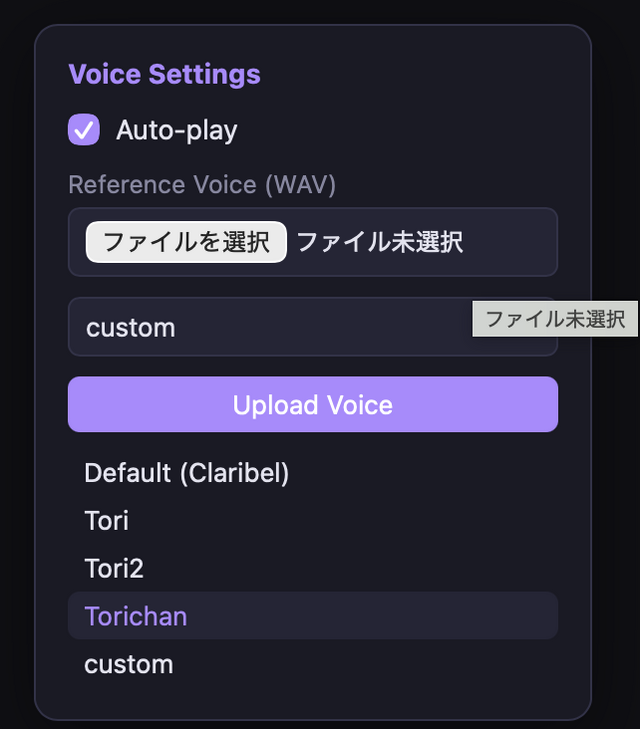Image resolution: width=640 pixels, height=729 pixels.
Task: Click the checkmark inside the purple Auto-play box
Action: coord(83,130)
